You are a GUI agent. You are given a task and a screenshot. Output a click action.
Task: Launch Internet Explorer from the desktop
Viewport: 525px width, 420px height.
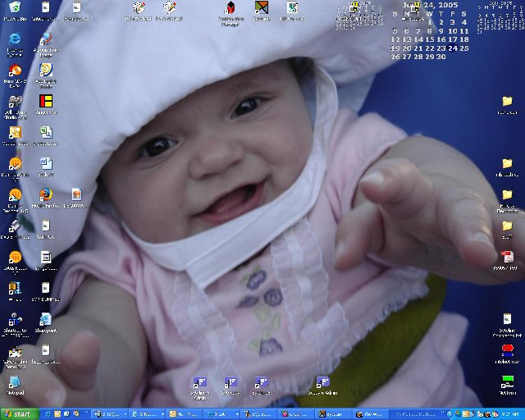[14, 39]
